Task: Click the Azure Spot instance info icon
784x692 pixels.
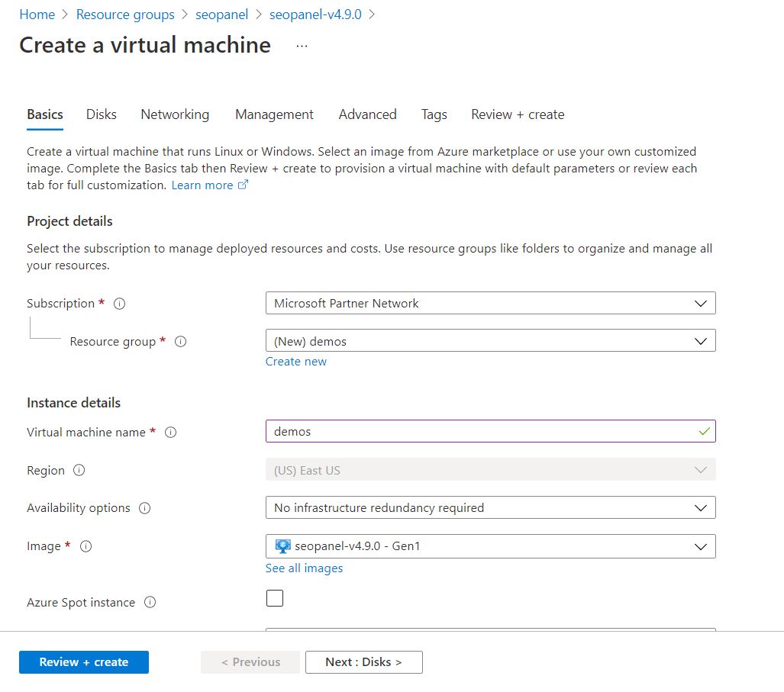Action: [150, 603]
